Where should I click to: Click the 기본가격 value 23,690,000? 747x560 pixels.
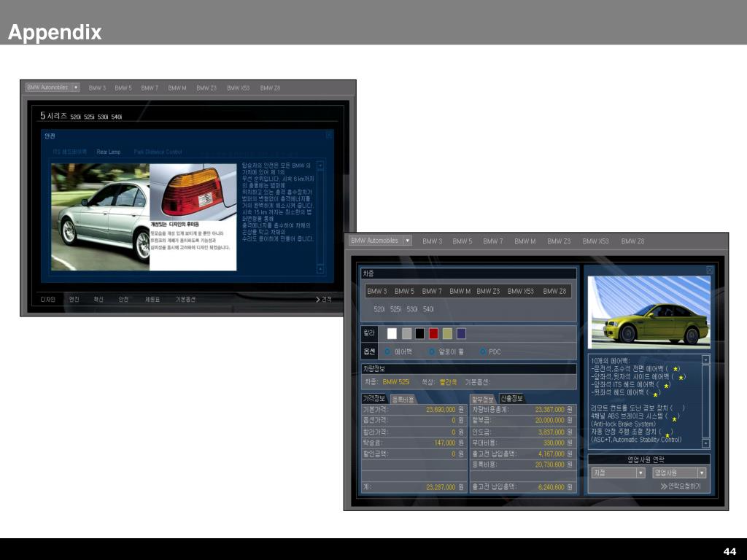click(x=440, y=410)
